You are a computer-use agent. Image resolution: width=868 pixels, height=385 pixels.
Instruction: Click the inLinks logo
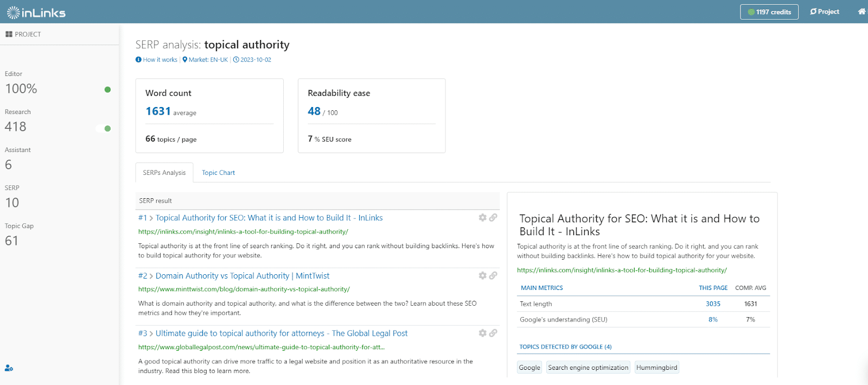36,12
